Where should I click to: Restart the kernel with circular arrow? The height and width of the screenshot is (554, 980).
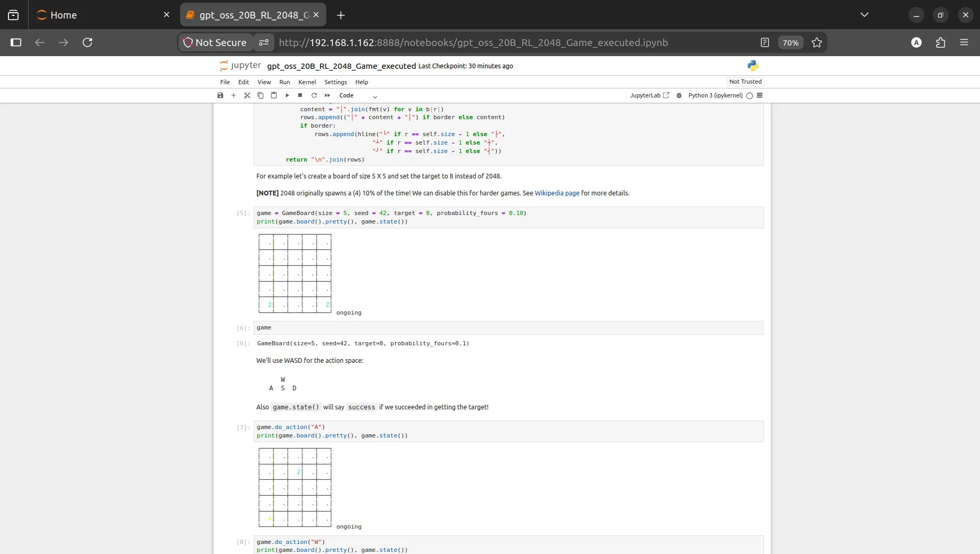click(x=314, y=95)
